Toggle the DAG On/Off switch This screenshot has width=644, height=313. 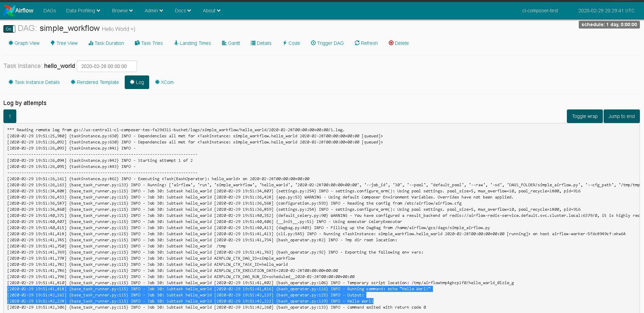coord(9,29)
